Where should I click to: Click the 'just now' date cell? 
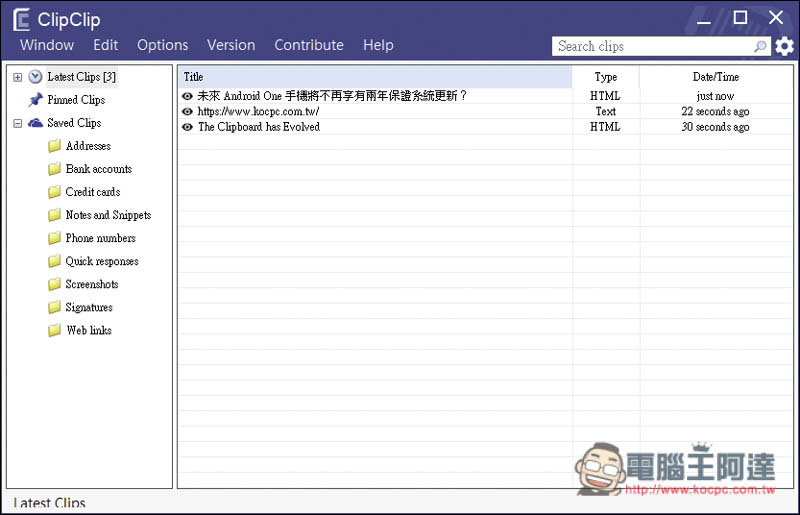[715, 96]
